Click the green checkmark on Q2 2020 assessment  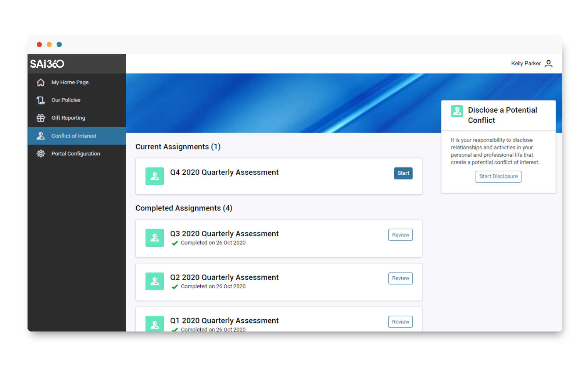click(175, 286)
